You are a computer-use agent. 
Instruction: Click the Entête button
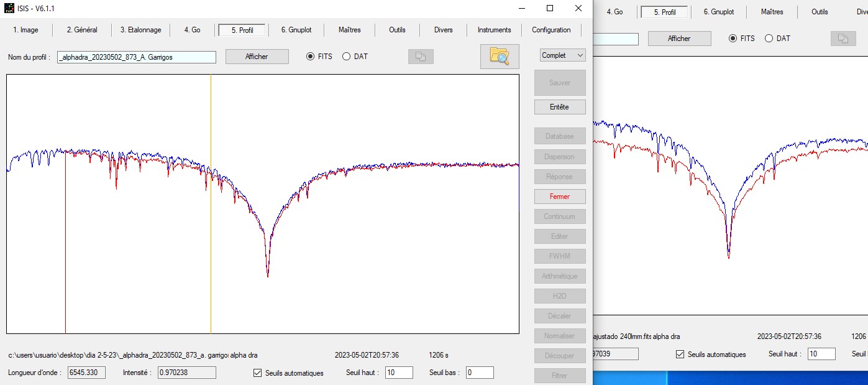(559, 107)
